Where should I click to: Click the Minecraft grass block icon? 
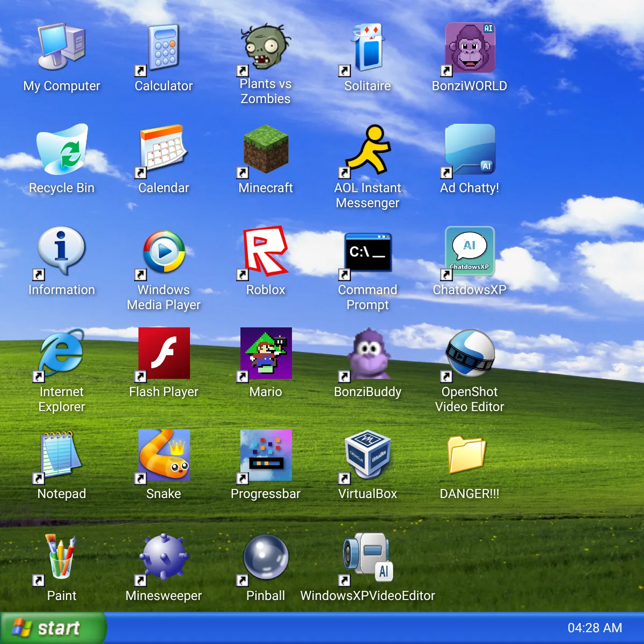[x=266, y=149]
